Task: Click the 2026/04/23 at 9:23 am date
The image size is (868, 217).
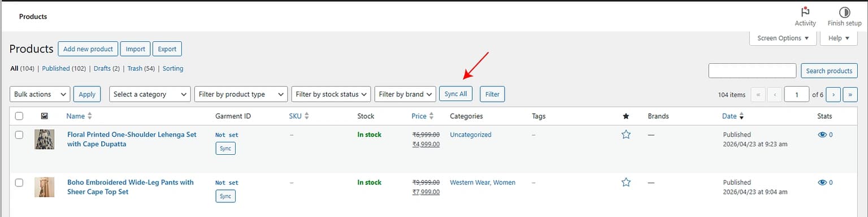Action: coord(755,144)
